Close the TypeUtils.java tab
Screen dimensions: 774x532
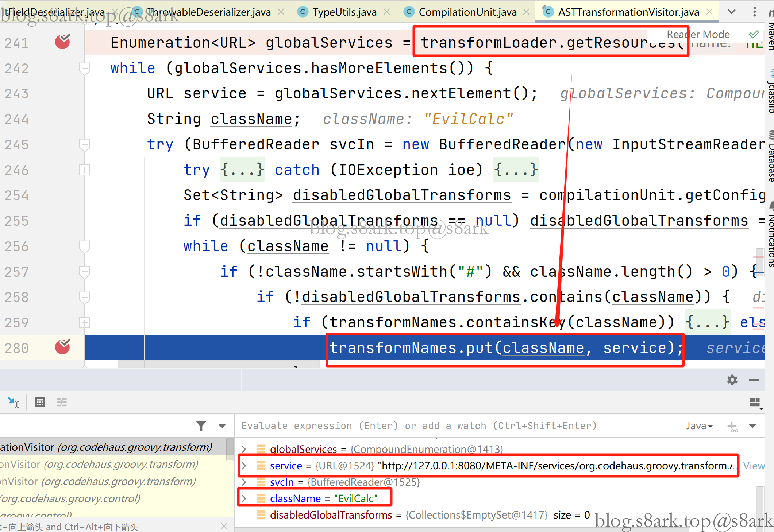tap(387, 12)
